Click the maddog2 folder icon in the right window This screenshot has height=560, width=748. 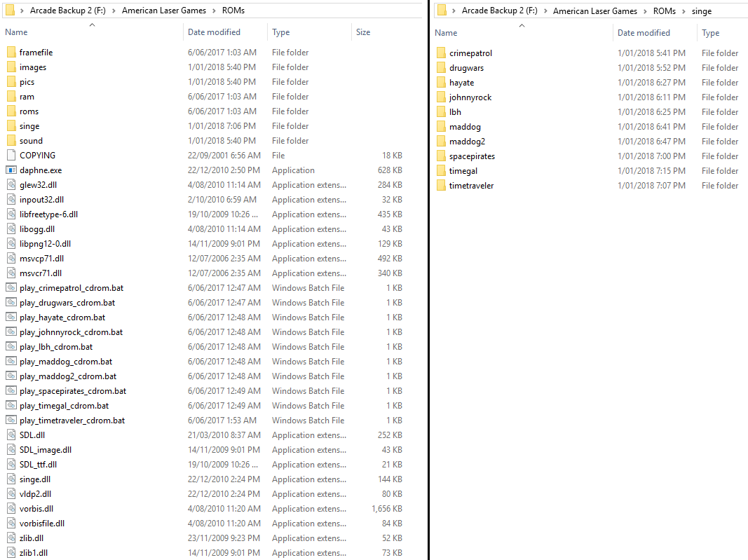tap(441, 141)
